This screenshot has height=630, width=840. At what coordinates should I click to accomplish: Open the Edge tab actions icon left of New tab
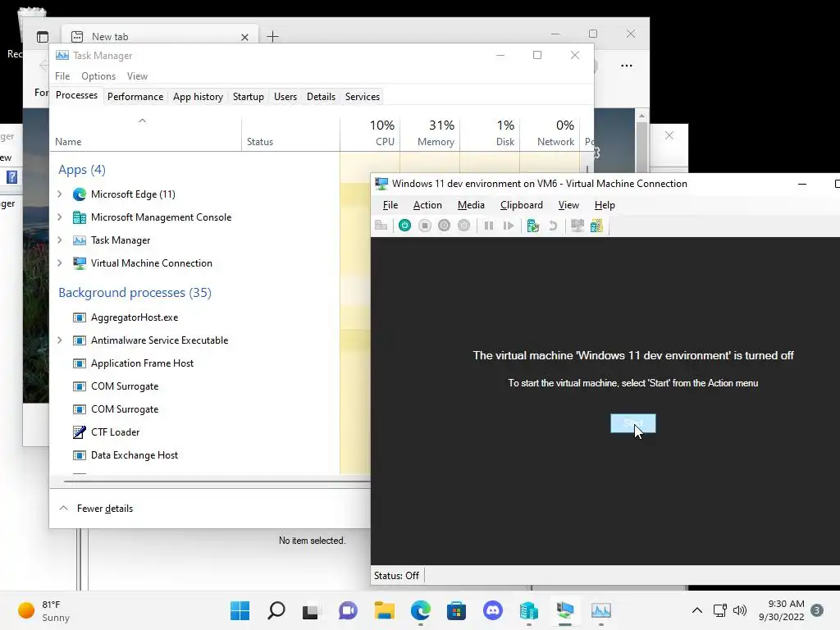click(x=43, y=36)
